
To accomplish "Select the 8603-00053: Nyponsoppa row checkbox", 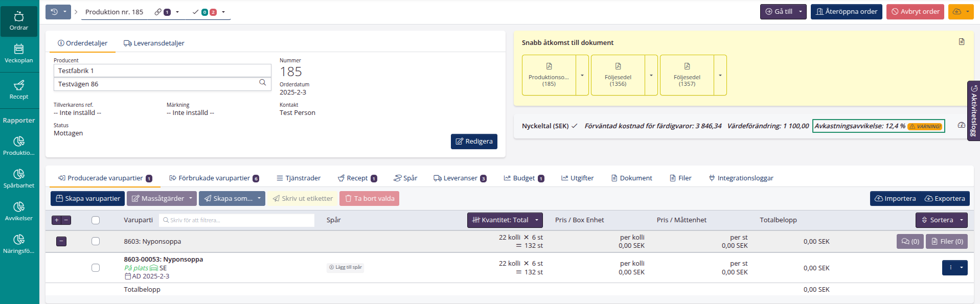I will point(96,268).
